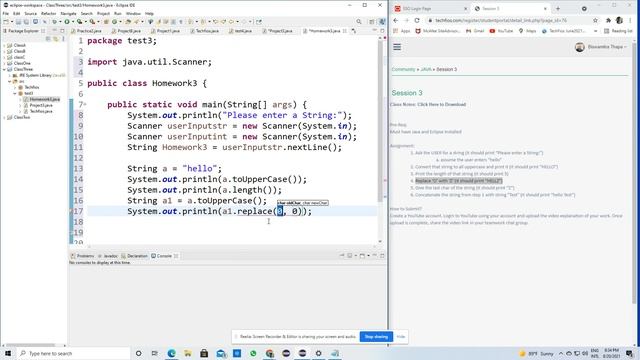Open the Window menu in Eclipse
The height and width of the screenshot is (360, 640).
(x=133, y=13)
